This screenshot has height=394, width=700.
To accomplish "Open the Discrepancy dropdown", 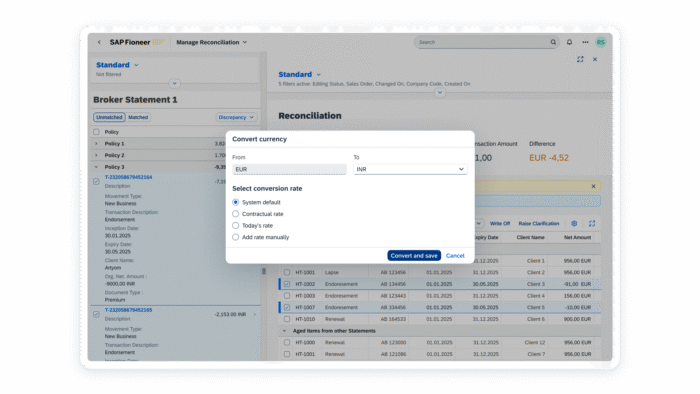I will coord(236,117).
